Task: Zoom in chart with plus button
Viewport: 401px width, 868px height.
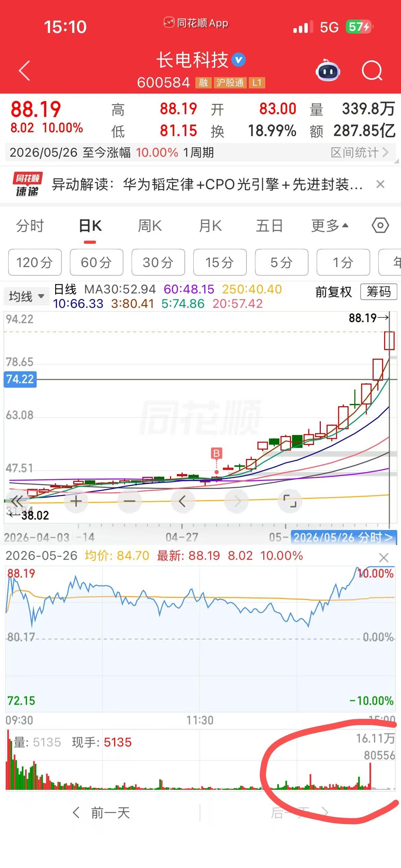Action: point(76,501)
